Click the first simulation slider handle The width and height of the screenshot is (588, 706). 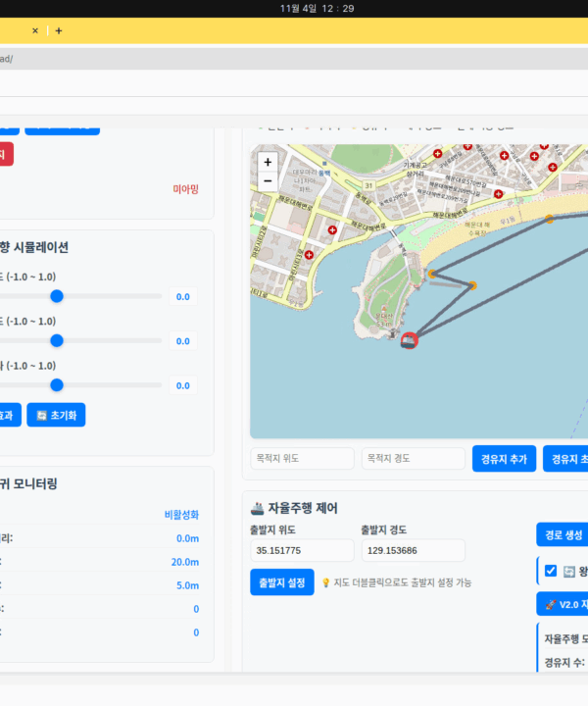[x=57, y=296]
